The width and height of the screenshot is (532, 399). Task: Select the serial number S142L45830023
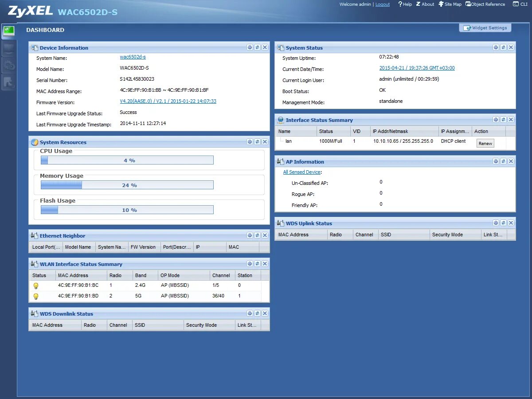(137, 79)
